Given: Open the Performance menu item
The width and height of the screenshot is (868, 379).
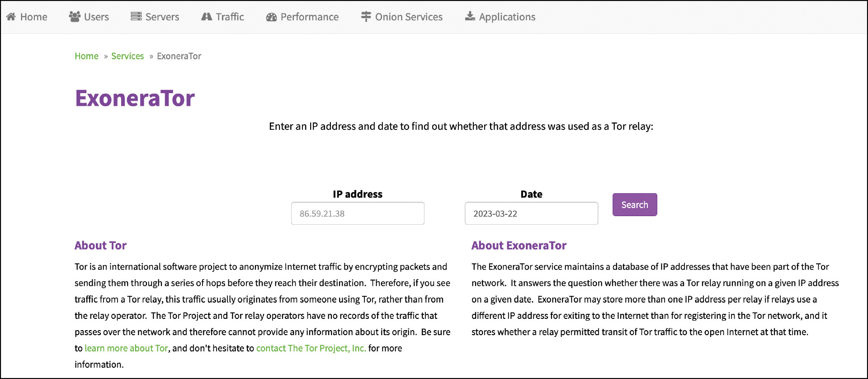Looking at the screenshot, I should (x=309, y=17).
